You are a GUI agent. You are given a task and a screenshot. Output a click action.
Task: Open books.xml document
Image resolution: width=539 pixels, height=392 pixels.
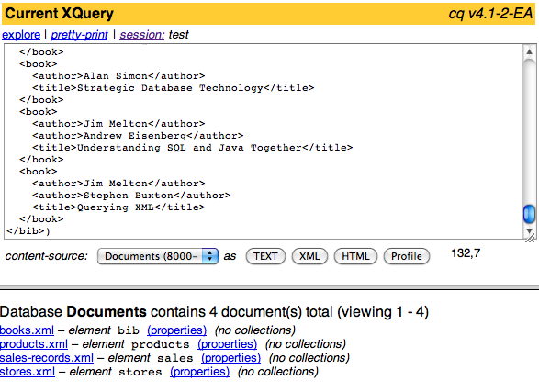[27, 330]
